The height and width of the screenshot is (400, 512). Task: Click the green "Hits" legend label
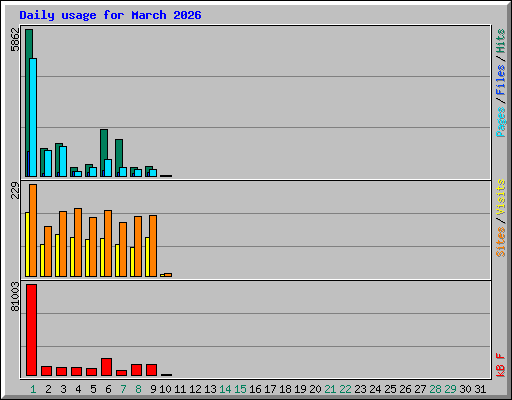501,41
